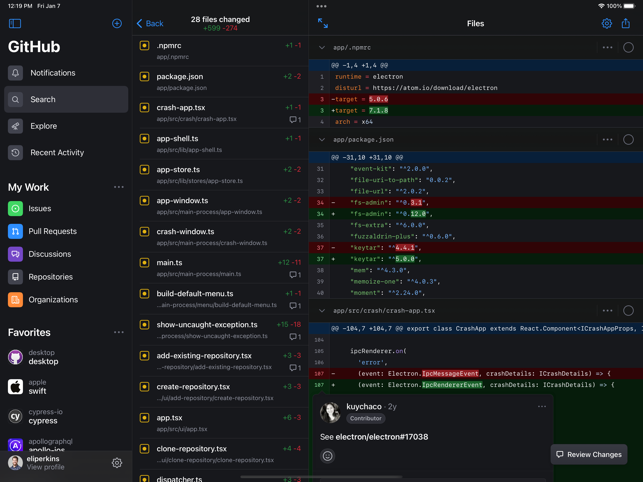Screen dimensions: 643x482
Task: Open kuychaco comment options menu
Action: coord(542,407)
